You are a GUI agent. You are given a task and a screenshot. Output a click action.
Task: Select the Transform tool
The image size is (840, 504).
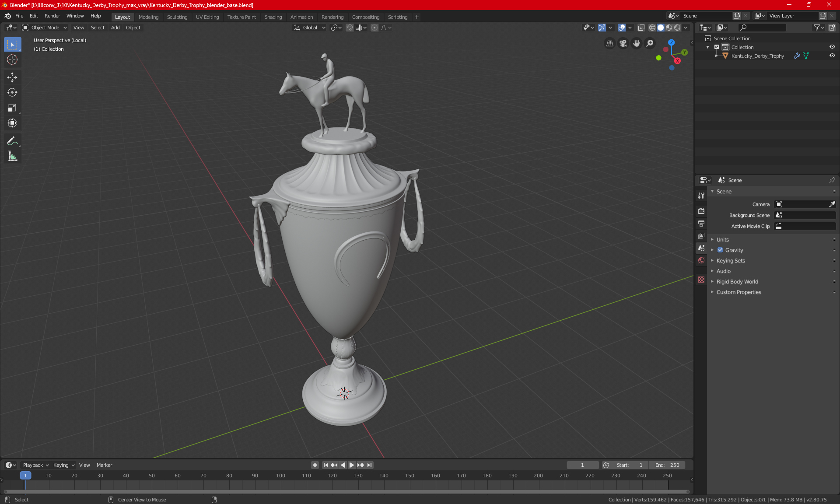click(x=12, y=123)
